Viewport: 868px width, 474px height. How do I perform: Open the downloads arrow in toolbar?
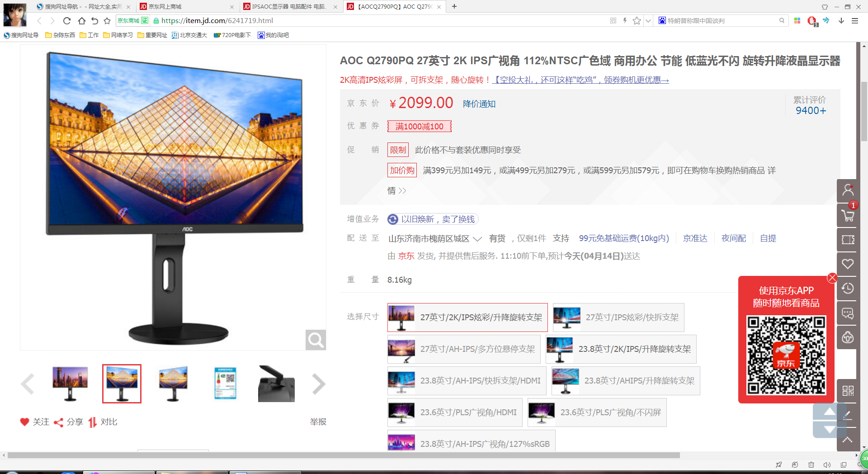coord(841,20)
